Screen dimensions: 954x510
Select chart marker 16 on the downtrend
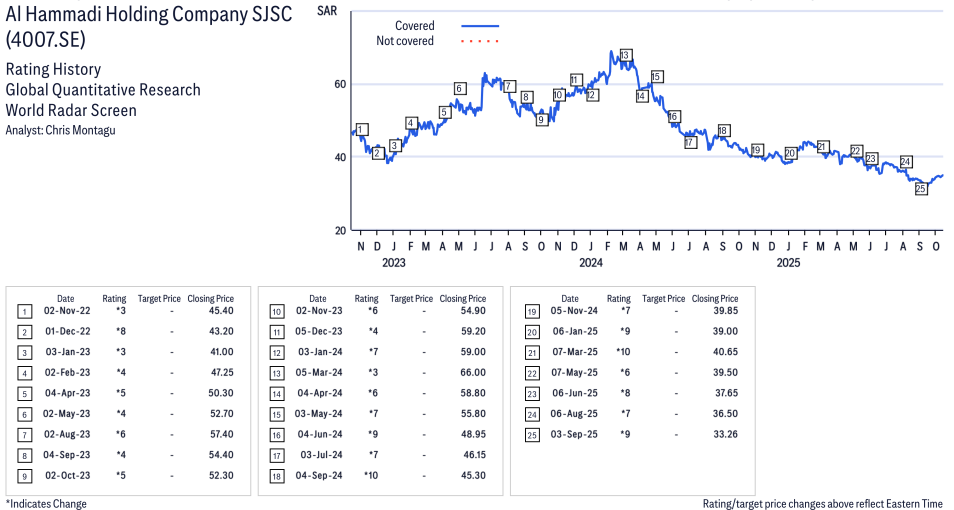coord(674,117)
